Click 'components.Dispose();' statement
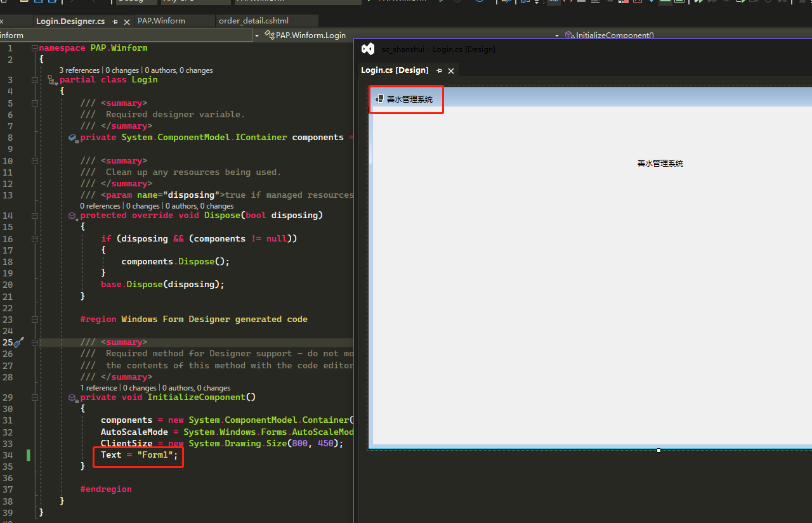This screenshot has height=523, width=812. pos(176,262)
